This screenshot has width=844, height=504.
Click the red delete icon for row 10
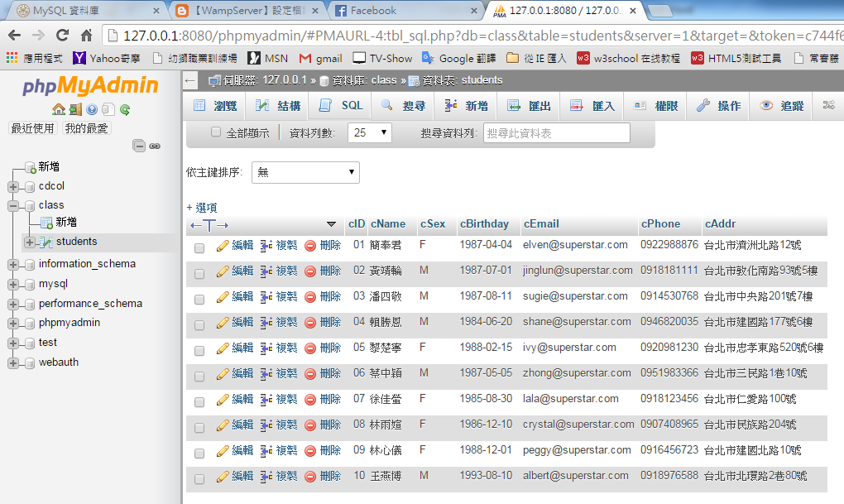coord(310,477)
